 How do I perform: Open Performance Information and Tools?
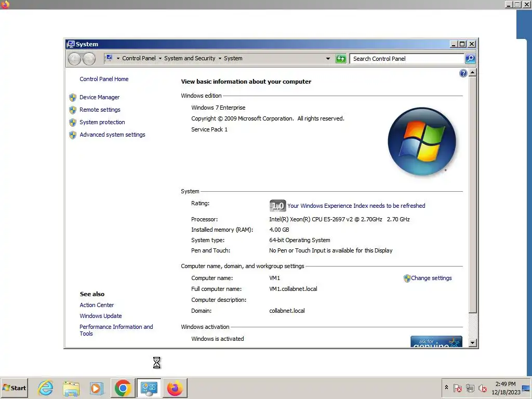pyautogui.click(x=116, y=330)
